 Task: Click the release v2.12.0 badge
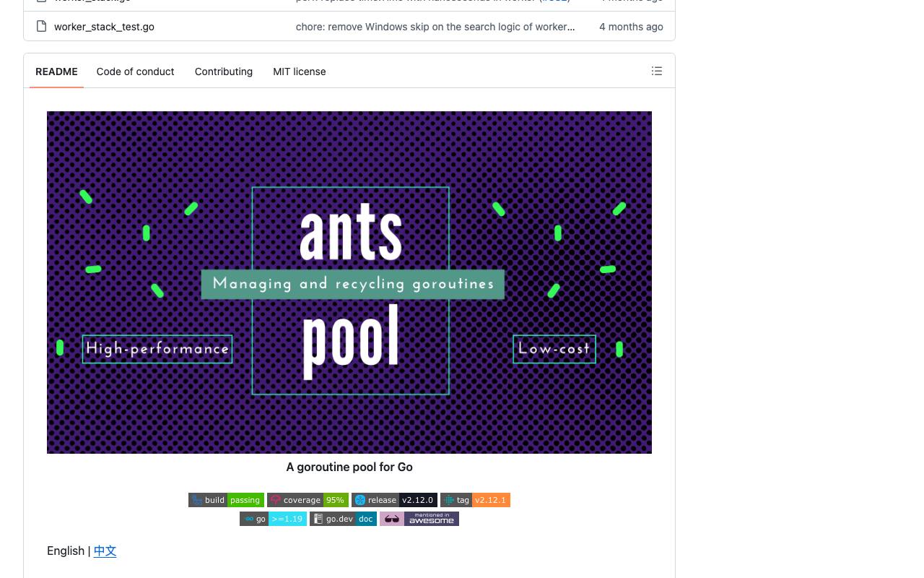tap(394, 500)
